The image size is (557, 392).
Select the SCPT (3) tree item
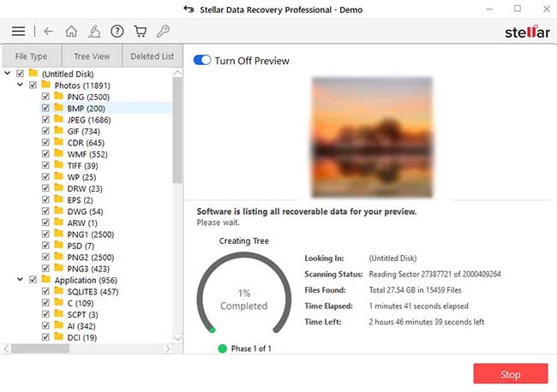click(x=83, y=315)
